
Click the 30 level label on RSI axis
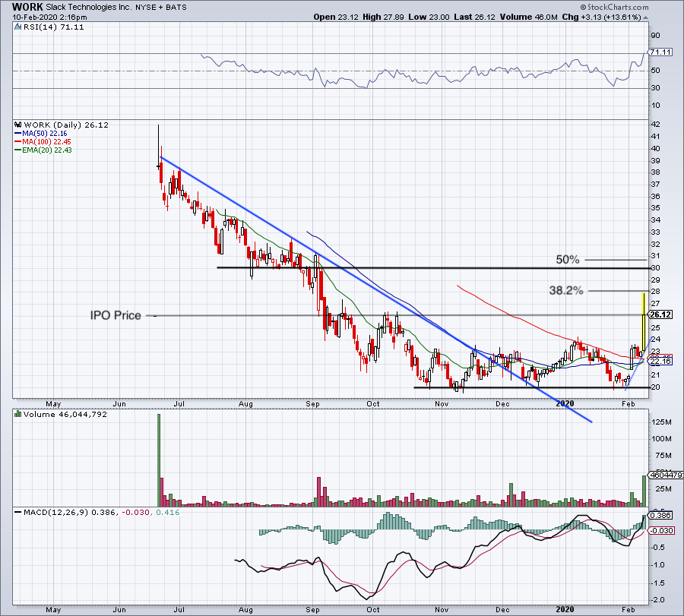pos(656,88)
